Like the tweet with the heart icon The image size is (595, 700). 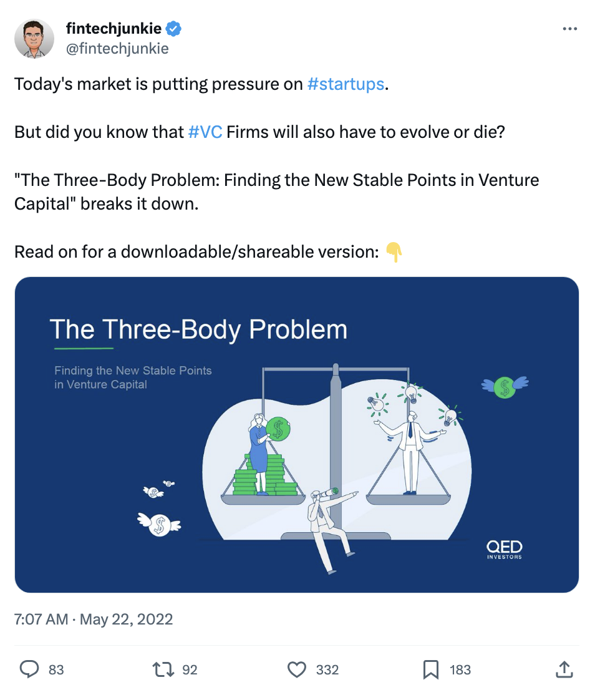[x=296, y=669]
